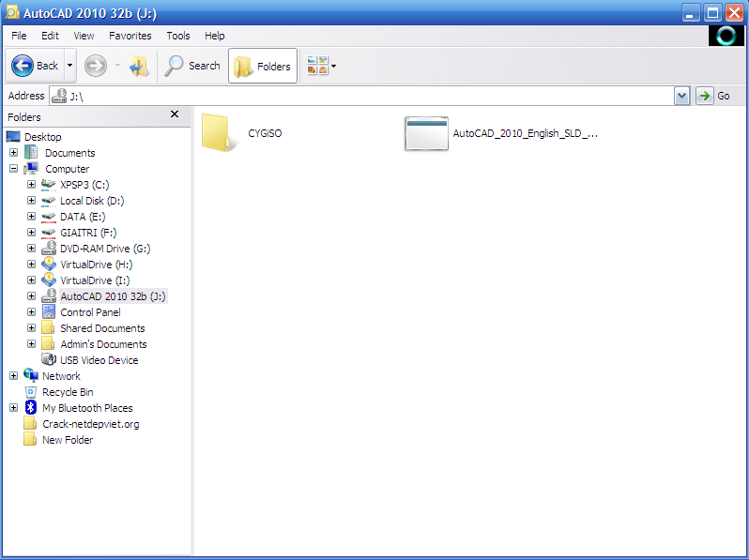Expand the Control Panel node
Viewport: 749px width, 560px height.
click(31, 311)
